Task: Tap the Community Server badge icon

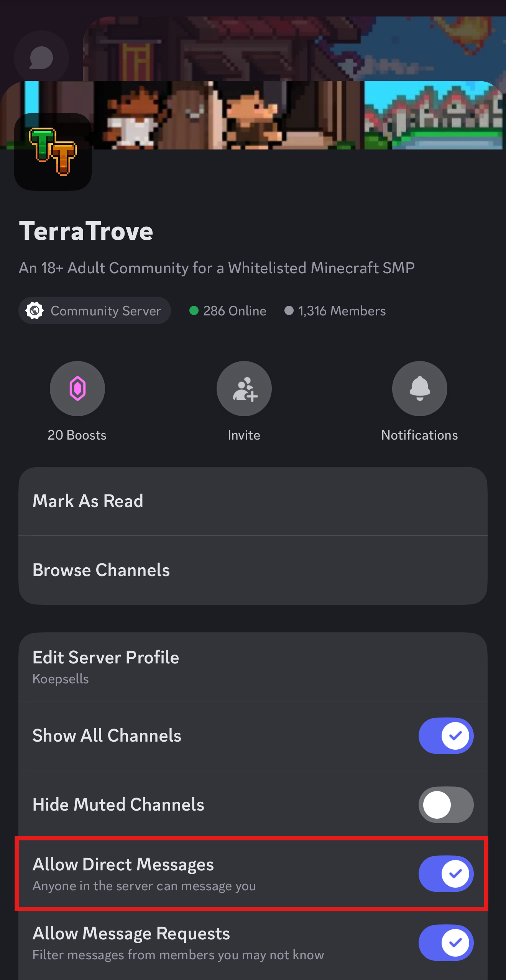Action: click(34, 310)
